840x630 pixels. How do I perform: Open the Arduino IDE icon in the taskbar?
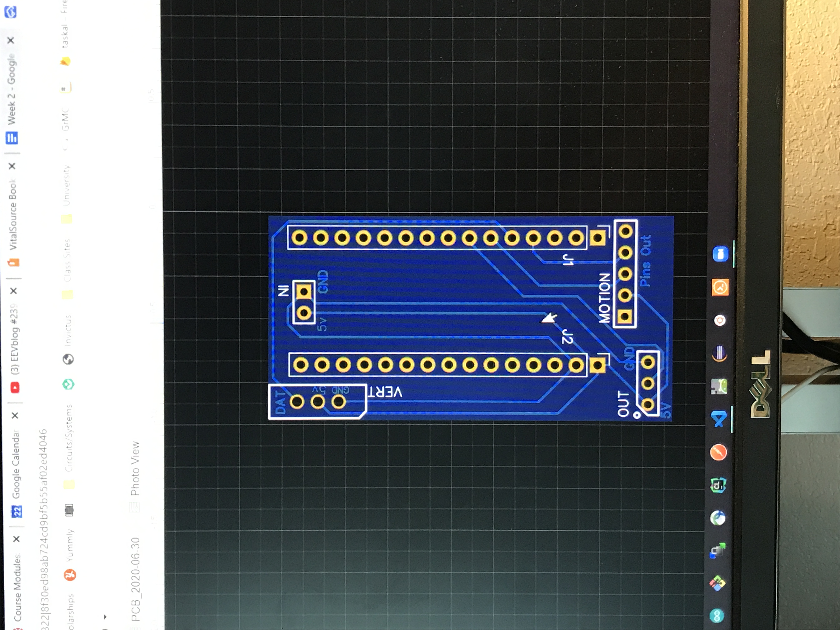717,616
